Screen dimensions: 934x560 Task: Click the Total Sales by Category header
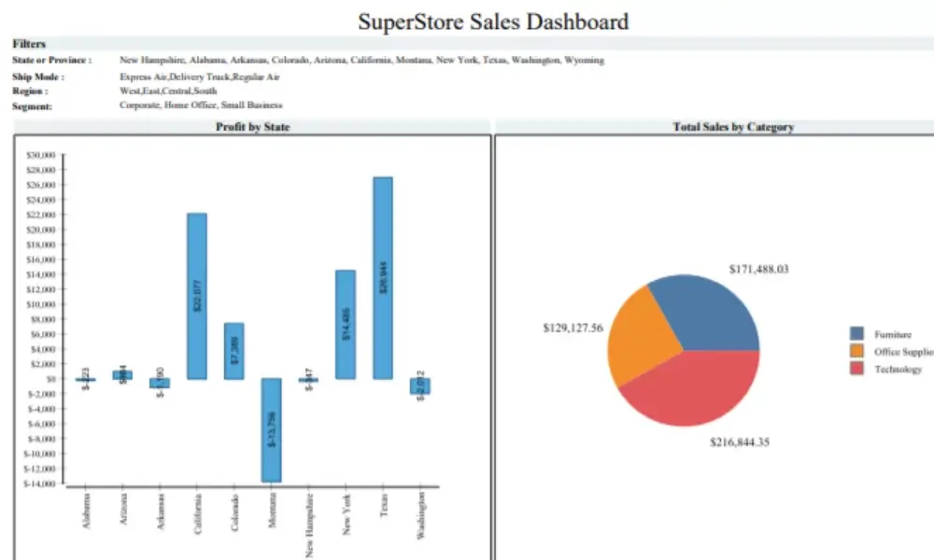(x=733, y=127)
